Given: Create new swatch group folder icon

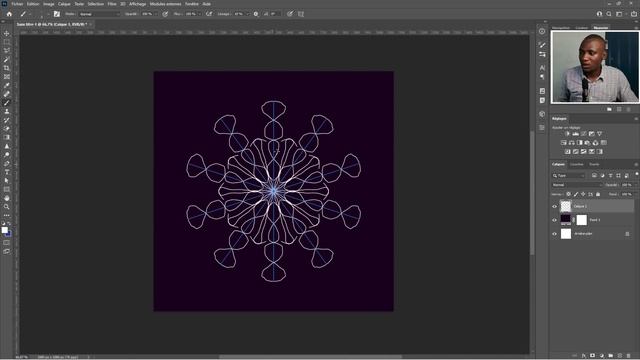Looking at the screenshot, I should (609, 109).
